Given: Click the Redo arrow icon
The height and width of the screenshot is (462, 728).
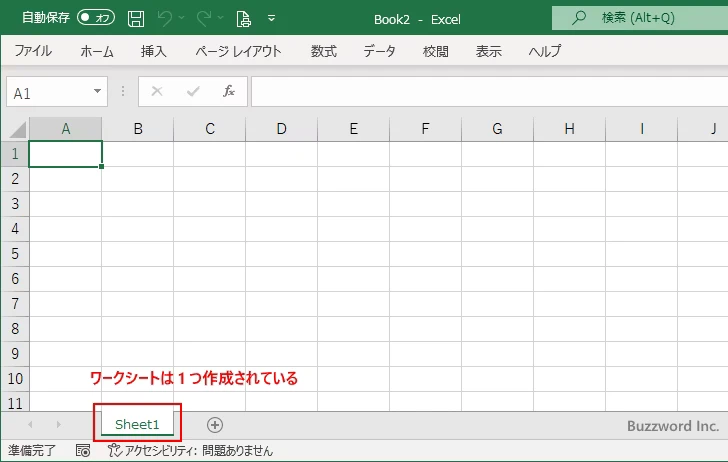Looking at the screenshot, I should (x=204, y=18).
